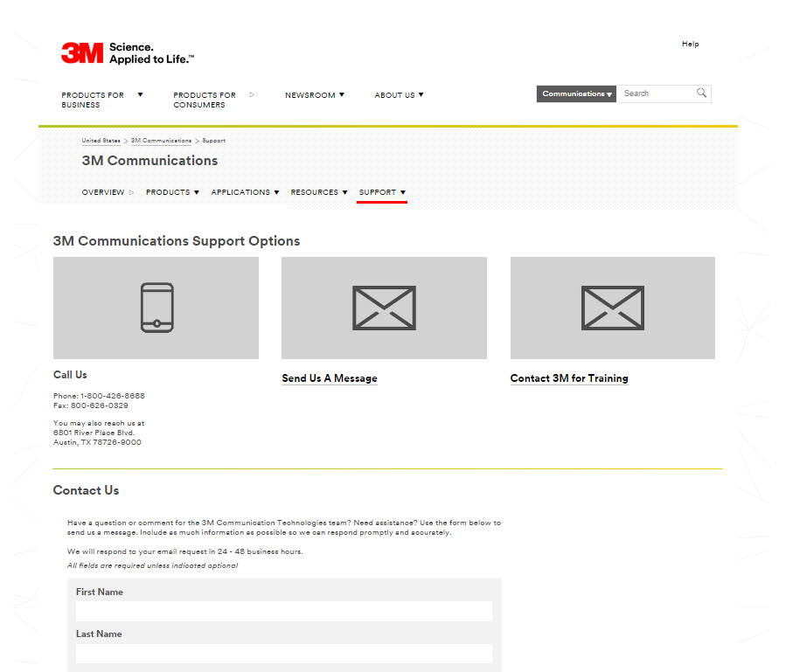Click the phone icon tile
The height and width of the screenshot is (672, 786).
pos(156,308)
